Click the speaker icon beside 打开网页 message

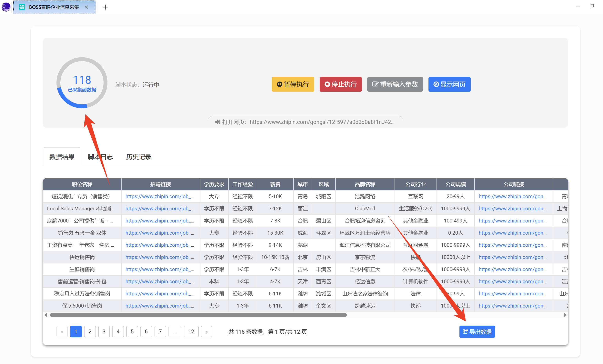217,122
